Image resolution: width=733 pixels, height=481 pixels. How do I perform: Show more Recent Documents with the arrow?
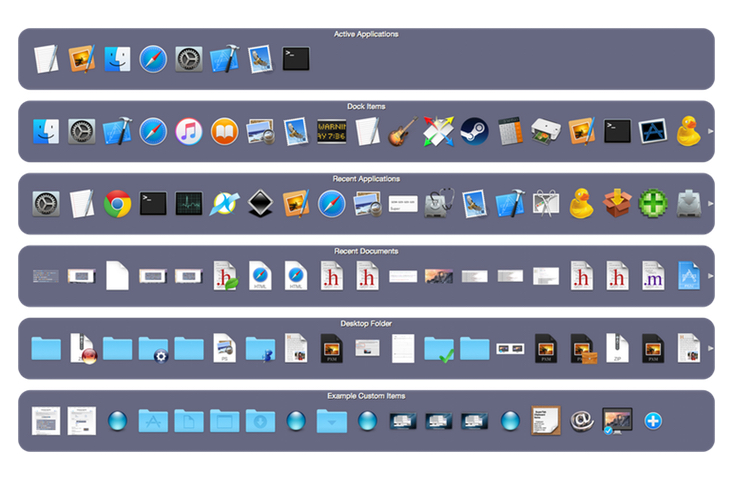tap(711, 276)
